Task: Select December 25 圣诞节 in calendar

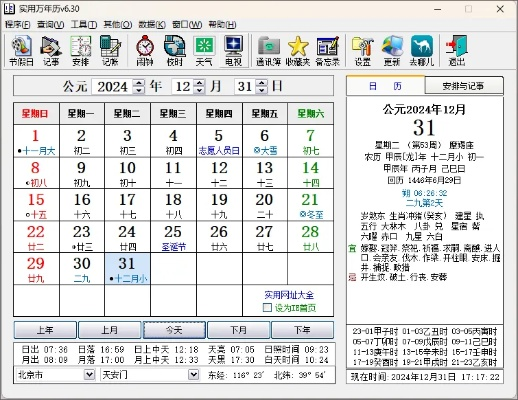Action: click(x=173, y=237)
